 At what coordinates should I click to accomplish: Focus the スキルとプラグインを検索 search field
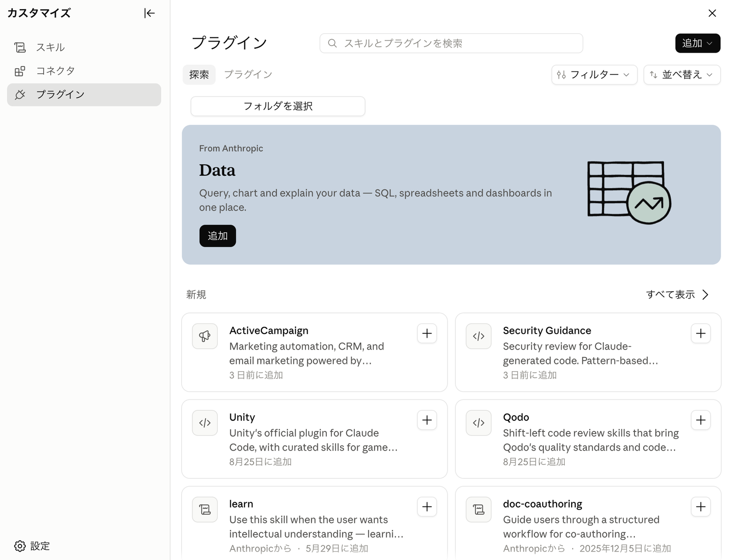[451, 43]
